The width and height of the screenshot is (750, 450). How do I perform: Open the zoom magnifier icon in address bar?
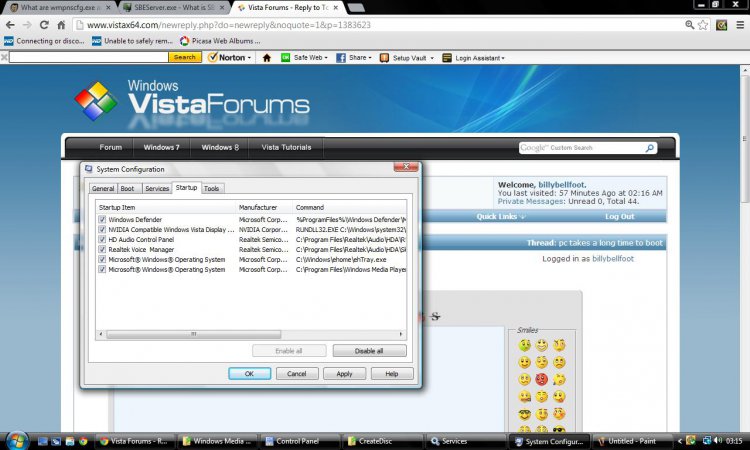pos(689,25)
